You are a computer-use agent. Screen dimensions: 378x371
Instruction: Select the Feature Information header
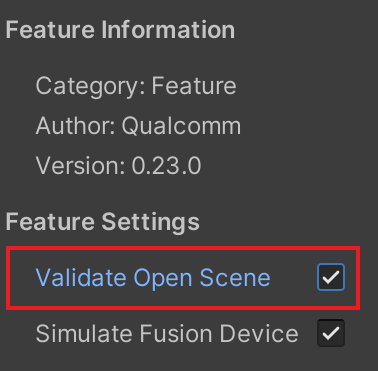click(x=120, y=30)
